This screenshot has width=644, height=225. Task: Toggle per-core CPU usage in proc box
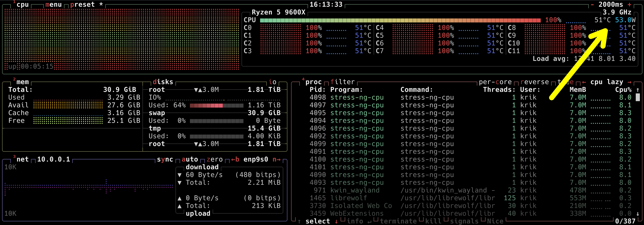tap(495, 82)
